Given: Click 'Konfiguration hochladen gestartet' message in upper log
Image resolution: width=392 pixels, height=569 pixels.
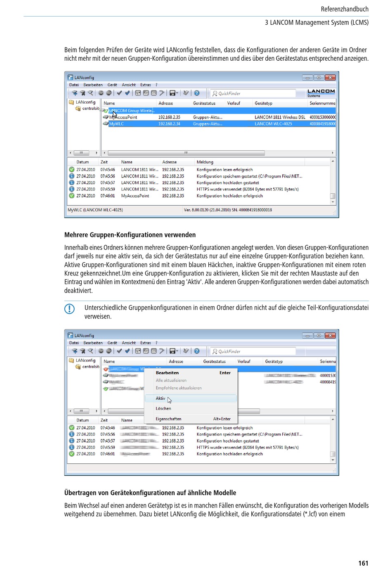Looking at the screenshot, I should [228, 183].
